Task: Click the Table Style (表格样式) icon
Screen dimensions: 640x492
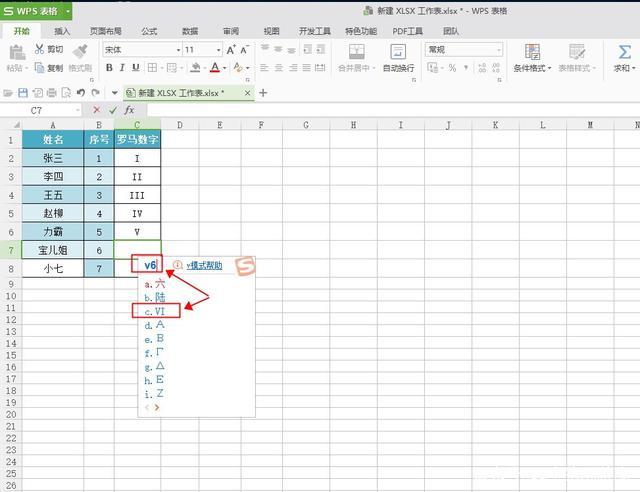Action: tap(577, 52)
